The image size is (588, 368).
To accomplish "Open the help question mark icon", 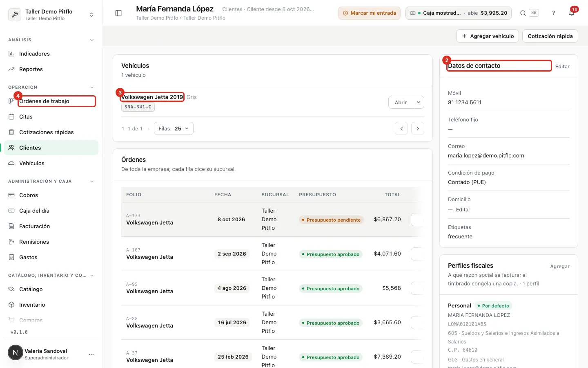I will [x=554, y=13].
